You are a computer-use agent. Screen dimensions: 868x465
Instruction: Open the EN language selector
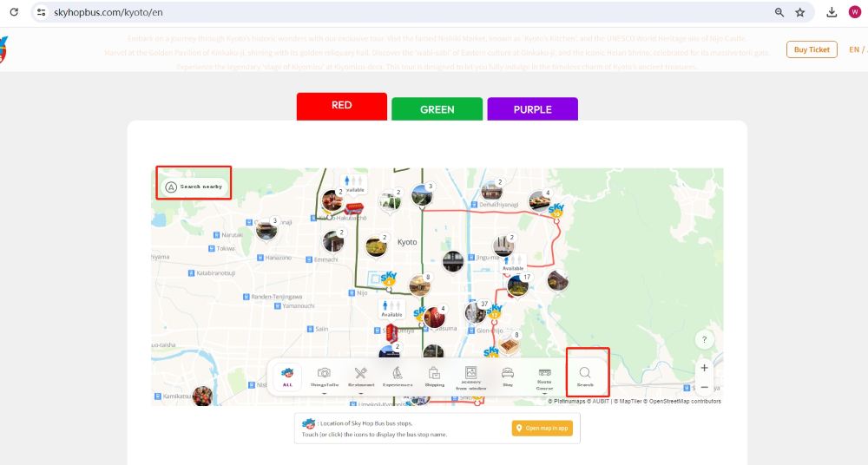[855, 49]
